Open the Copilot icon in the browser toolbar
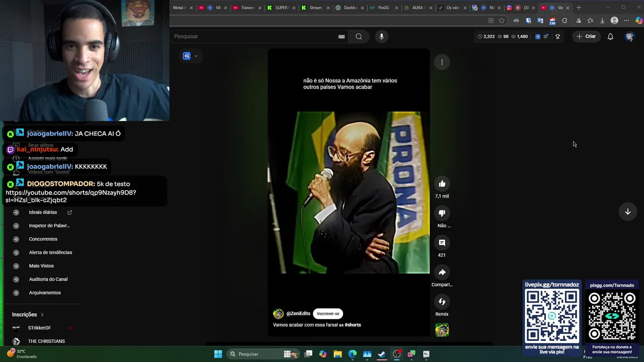The image size is (644, 362). pyautogui.click(x=638, y=21)
